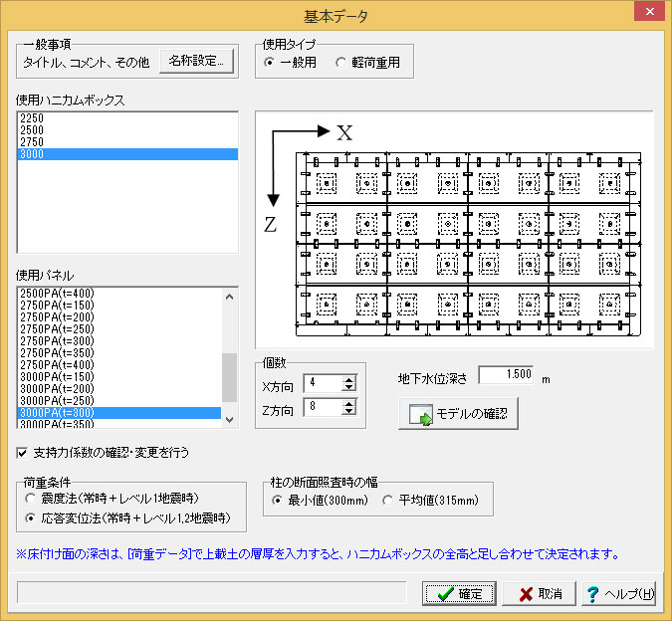672x621 pixels.
Task: Choose panel 3000PA(t=300)
Action: coord(119,412)
